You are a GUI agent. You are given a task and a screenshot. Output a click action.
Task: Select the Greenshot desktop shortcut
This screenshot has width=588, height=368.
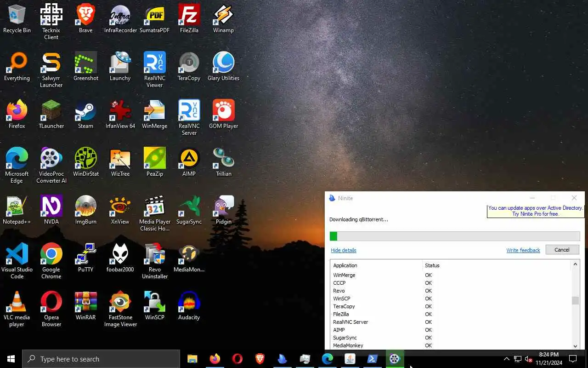(x=85, y=67)
